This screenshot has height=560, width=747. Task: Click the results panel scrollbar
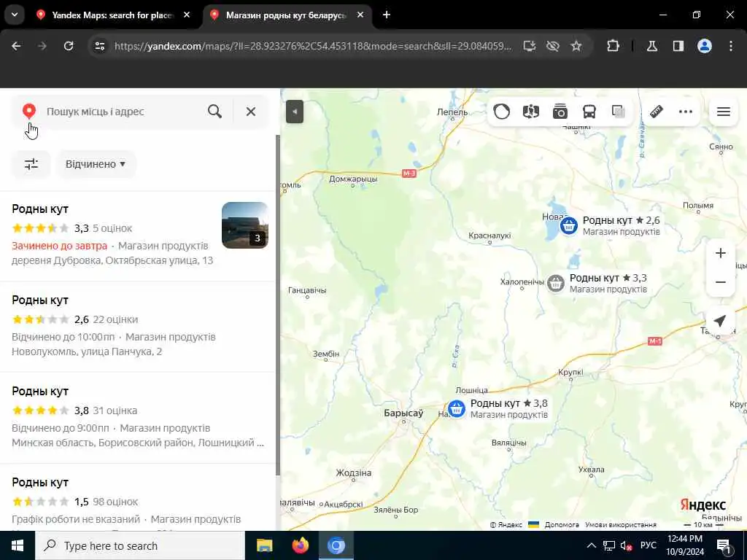point(278,305)
